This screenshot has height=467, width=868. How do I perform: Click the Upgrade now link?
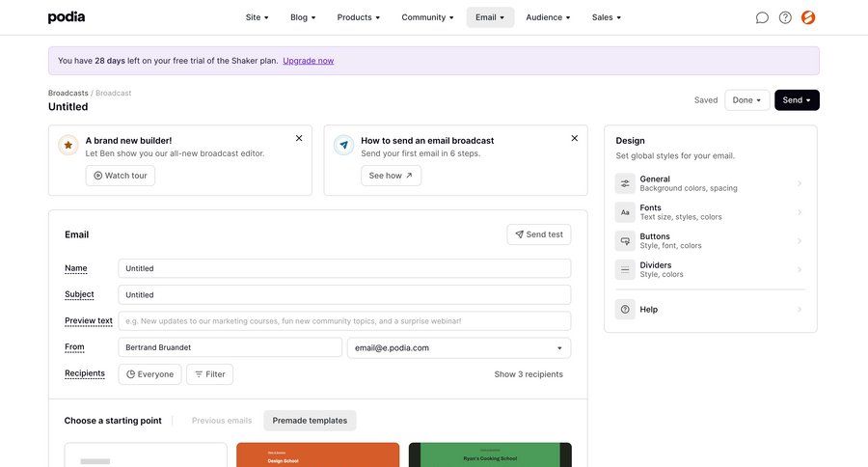tap(309, 61)
